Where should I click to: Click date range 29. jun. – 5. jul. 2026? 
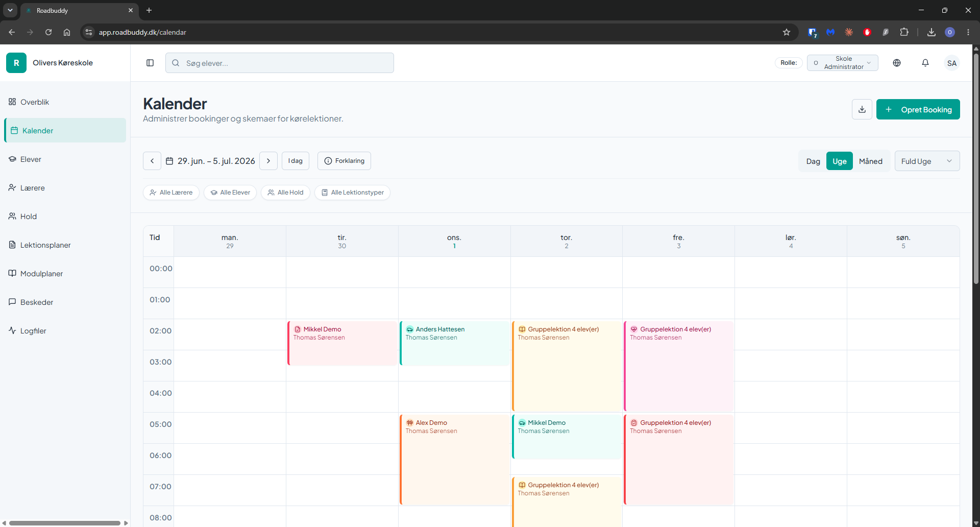(216, 161)
